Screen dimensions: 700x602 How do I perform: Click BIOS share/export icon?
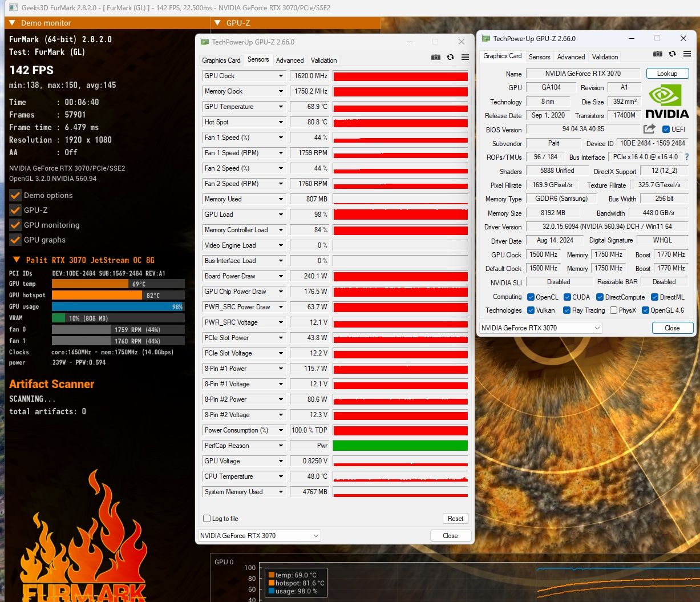pyautogui.click(x=649, y=129)
